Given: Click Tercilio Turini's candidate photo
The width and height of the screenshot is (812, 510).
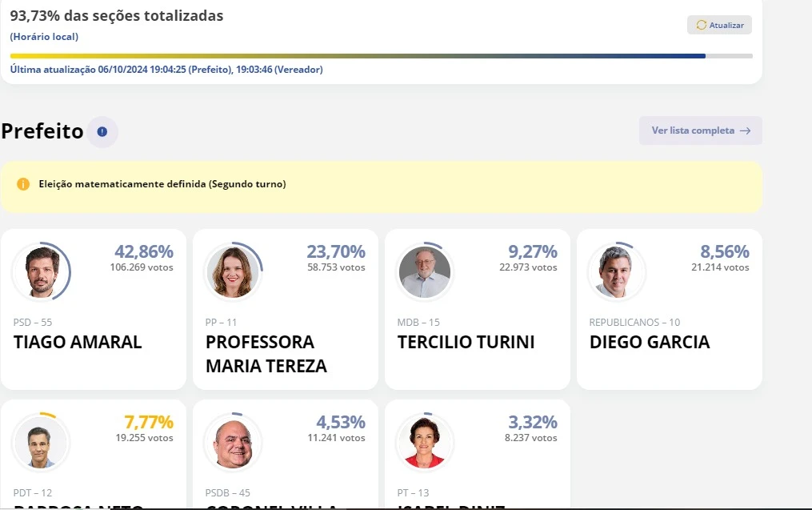Looking at the screenshot, I should click(424, 272).
